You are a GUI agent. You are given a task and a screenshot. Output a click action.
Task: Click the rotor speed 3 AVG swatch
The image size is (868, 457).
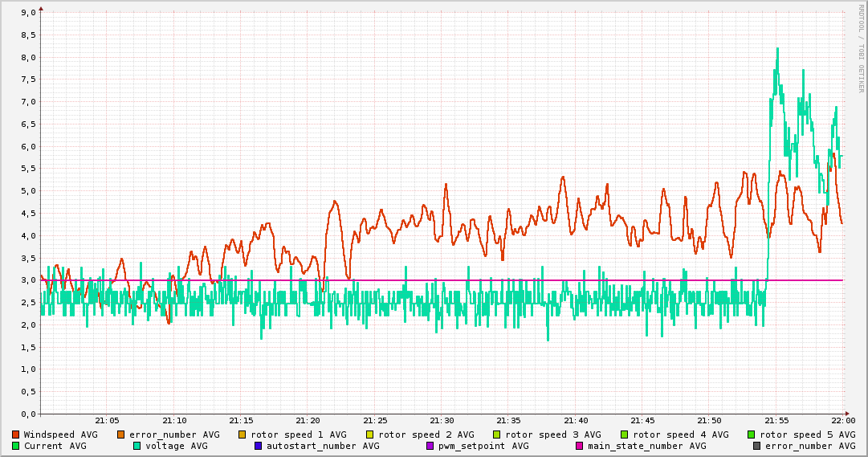tap(497, 435)
